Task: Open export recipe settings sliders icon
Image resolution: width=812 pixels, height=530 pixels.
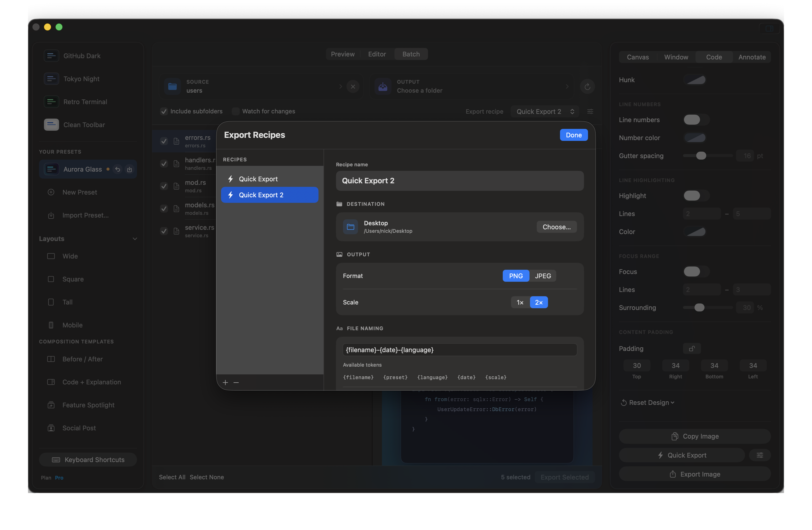Action: (x=590, y=111)
